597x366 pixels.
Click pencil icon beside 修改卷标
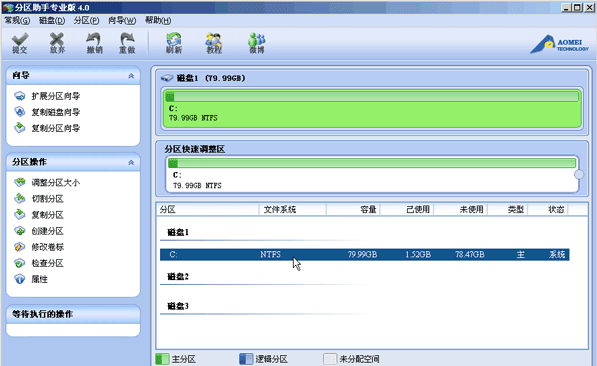[19, 247]
